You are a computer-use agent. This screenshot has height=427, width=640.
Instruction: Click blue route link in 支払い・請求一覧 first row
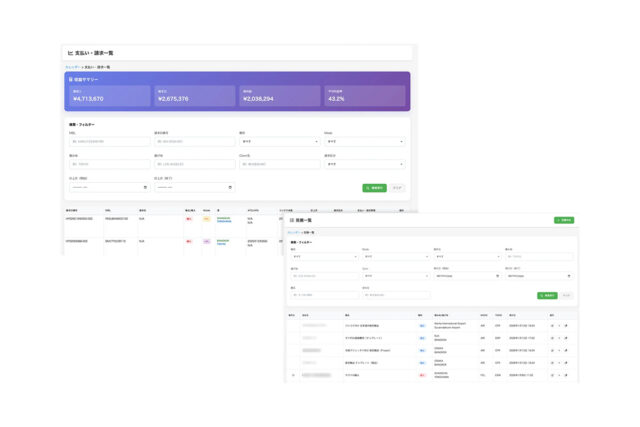coord(224,221)
